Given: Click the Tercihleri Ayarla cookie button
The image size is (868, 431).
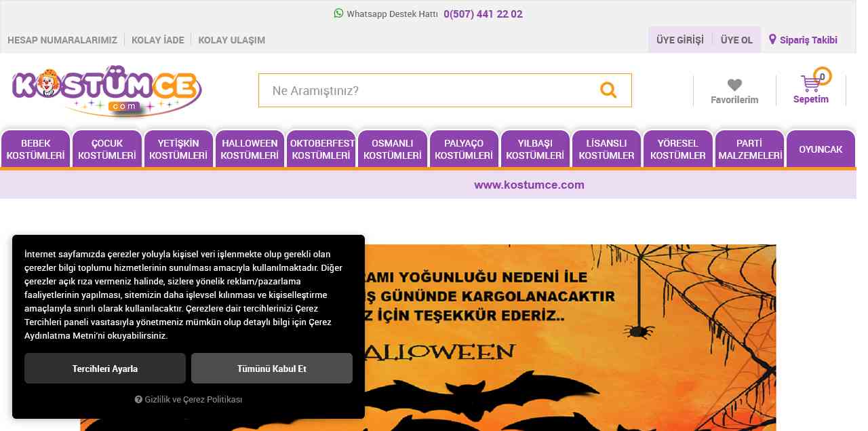Looking at the screenshot, I should 105,369.
